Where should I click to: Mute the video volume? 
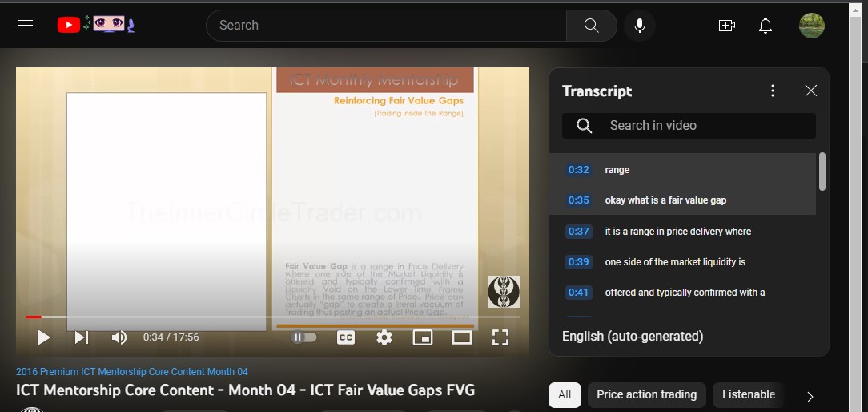pos(119,337)
